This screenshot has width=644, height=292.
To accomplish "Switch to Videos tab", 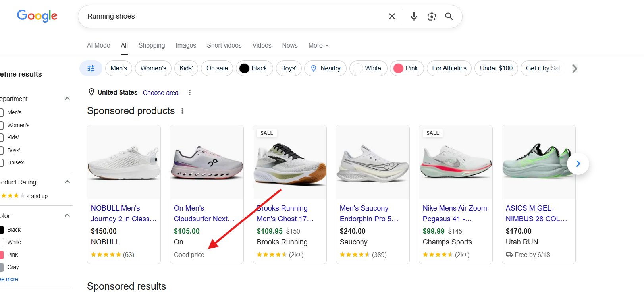I will tap(262, 46).
